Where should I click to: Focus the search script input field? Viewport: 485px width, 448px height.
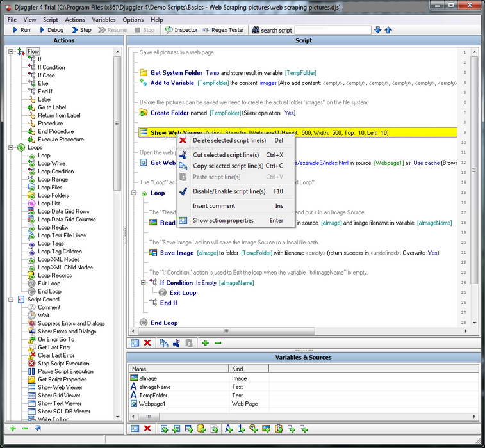(333, 30)
